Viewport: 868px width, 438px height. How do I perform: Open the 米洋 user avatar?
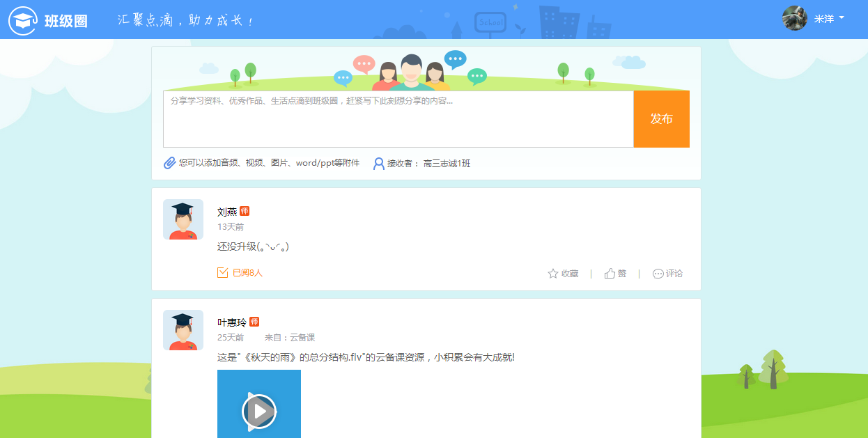tap(795, 19)
